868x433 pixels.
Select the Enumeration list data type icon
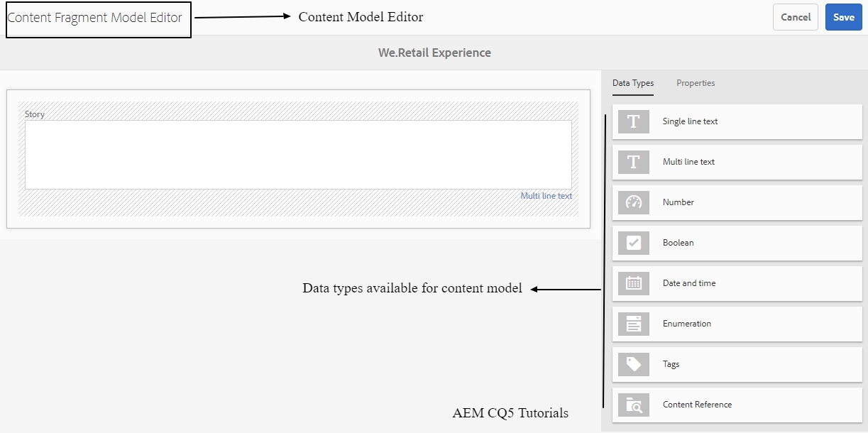[632, 324]
